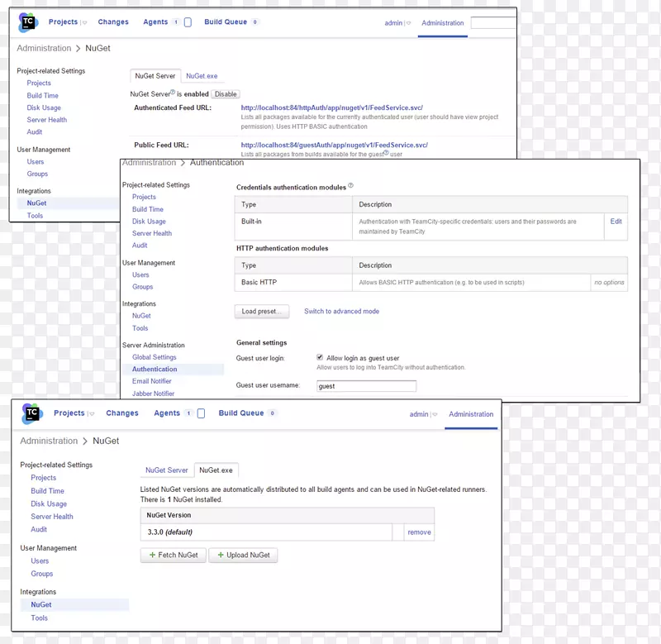The height and width of the screenshot is (644, 661).
Task: Open Administration on the NuGet Server page header
Action: (443, 23)
